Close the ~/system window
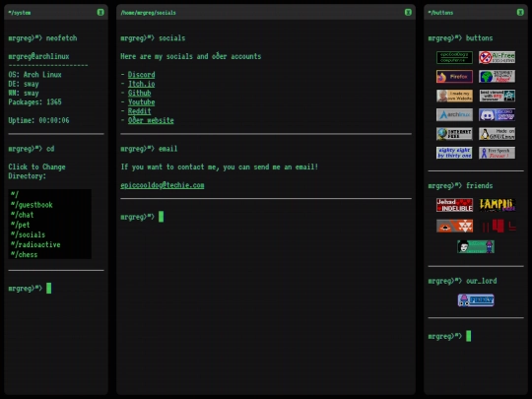532x399 pixels. [x=100, y=13]
